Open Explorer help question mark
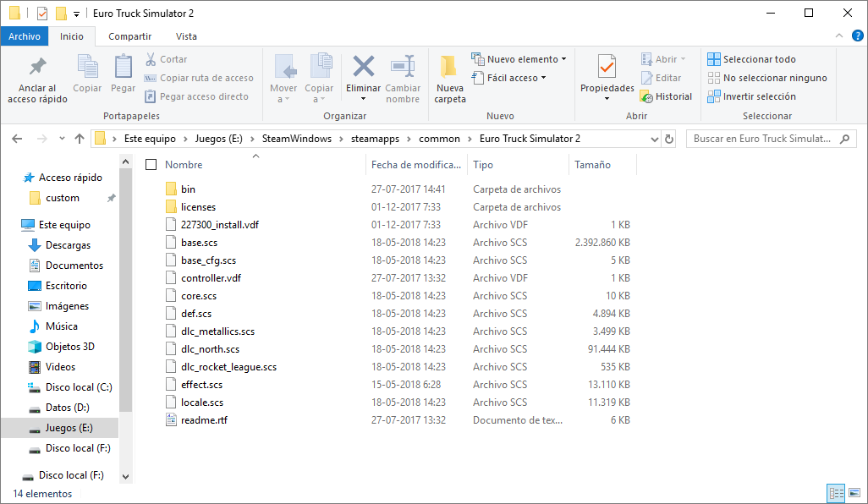This screenshot has height=504, width=868. tap(858, 36)
